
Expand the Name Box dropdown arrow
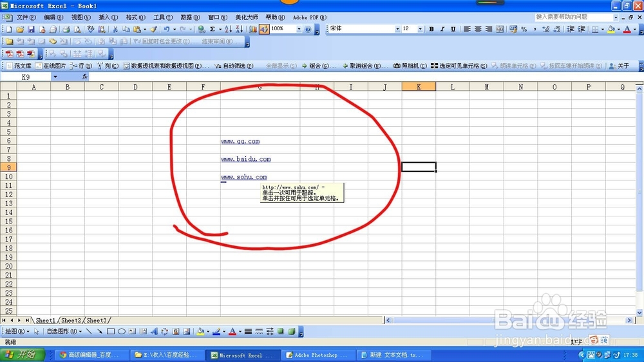pyautogui.click(x=55, y=77)
